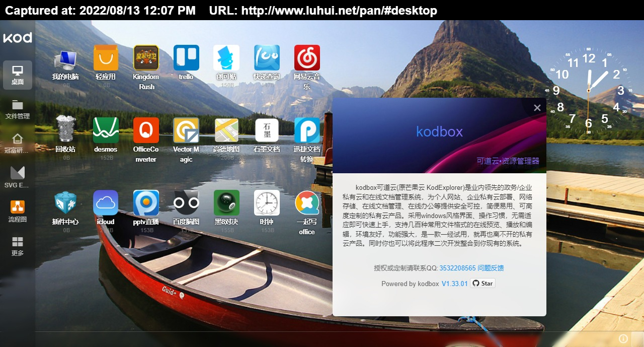This screenshot has height=347, width=644.
Task: Open the 更多 sidebar menu
Action: coord(18,246)
